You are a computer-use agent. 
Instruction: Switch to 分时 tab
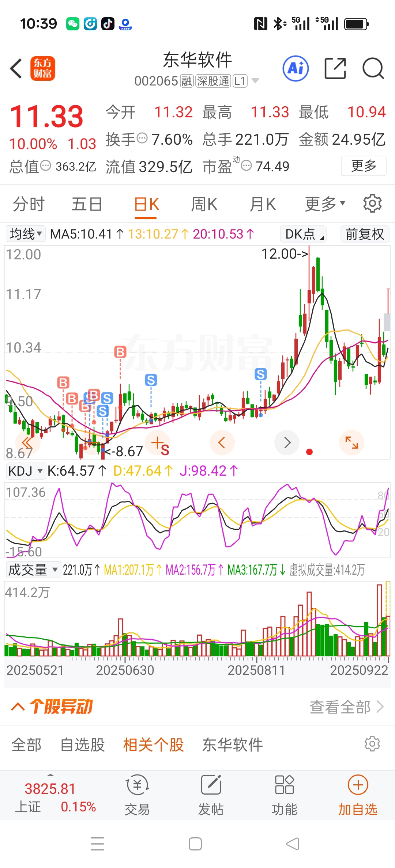pos(29,204)
